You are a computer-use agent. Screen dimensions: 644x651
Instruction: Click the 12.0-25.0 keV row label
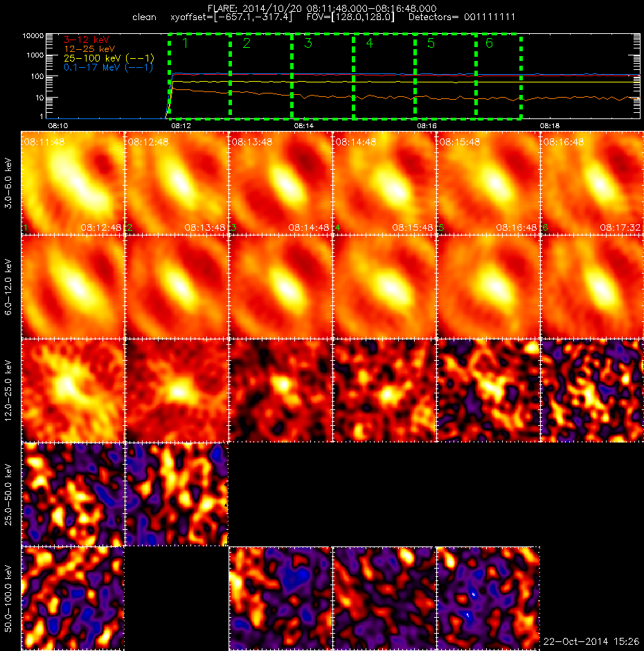pos(9,391)
